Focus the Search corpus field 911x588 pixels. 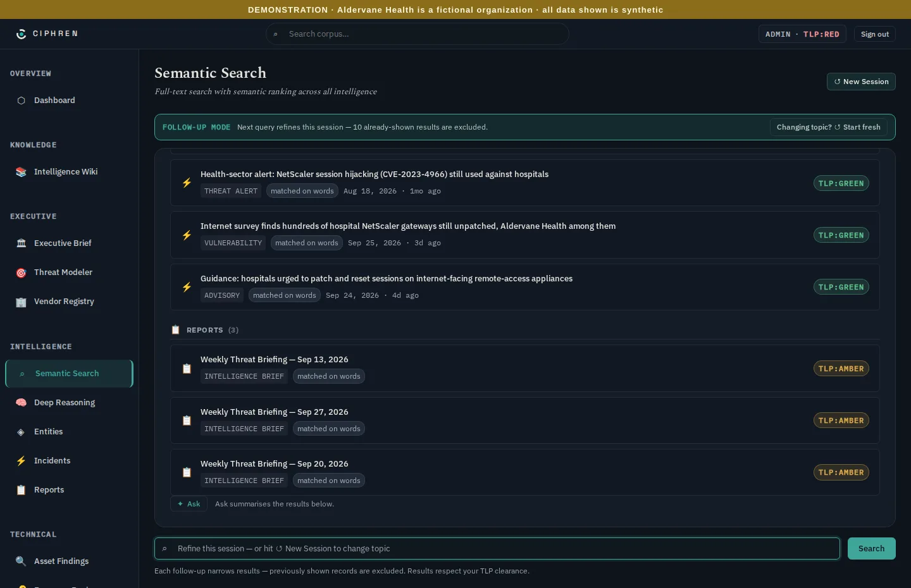pyautogui.click(x=418, y=34)
